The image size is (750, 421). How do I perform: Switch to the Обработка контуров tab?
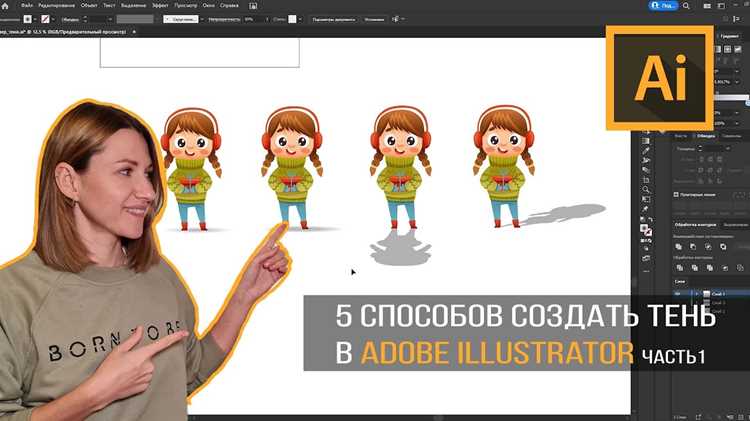695,224
